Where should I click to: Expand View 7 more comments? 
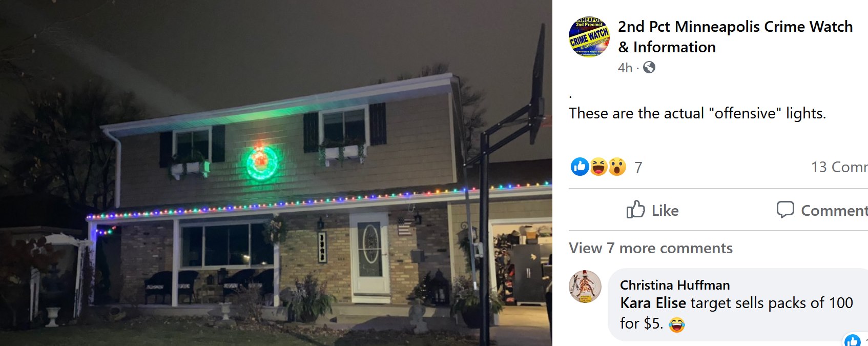[651, 248]
